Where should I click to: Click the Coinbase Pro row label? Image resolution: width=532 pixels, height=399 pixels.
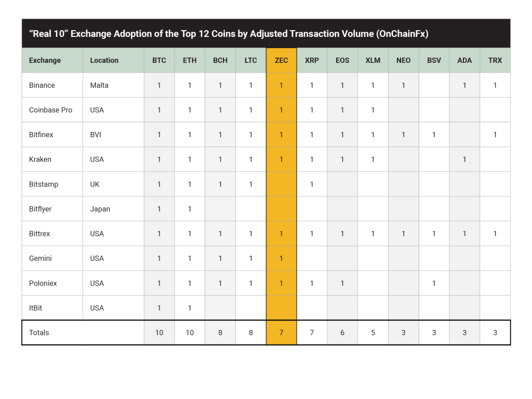51,110
